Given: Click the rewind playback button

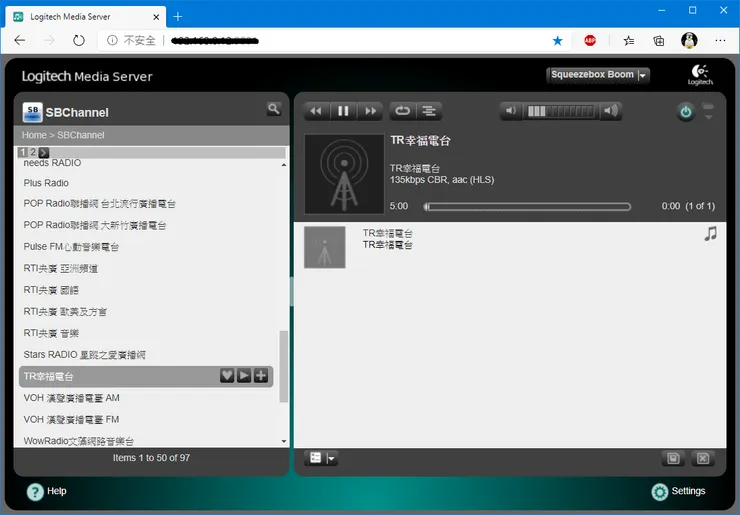Looking at the screenshot, I should [316, 111].
